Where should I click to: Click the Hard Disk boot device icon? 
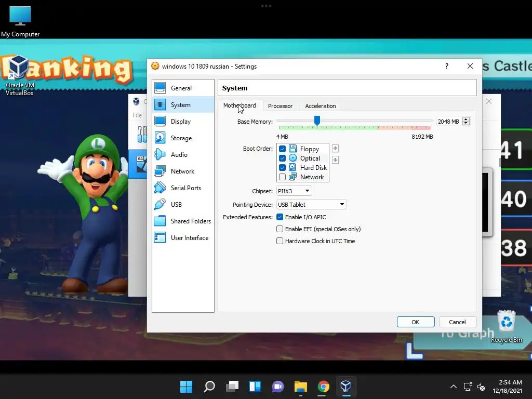click(x=293, y=167)
